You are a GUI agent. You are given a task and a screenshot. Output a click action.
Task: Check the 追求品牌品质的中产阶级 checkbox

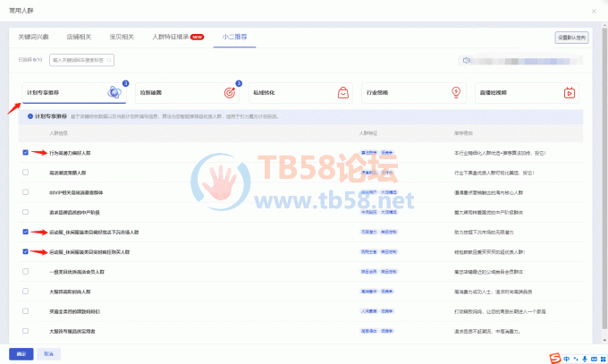26,212
